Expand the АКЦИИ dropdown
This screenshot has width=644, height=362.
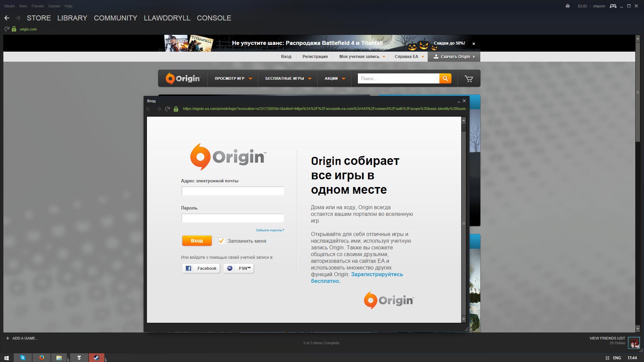click(x=335, y=78)
